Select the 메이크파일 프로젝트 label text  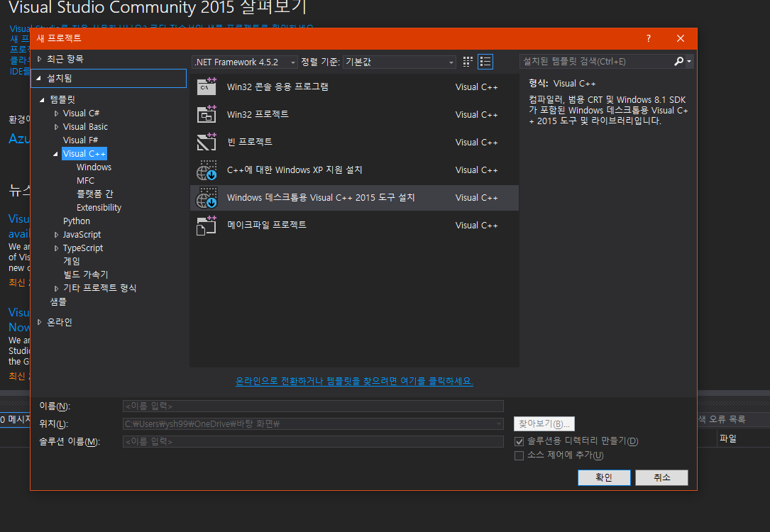coord(267,225)
